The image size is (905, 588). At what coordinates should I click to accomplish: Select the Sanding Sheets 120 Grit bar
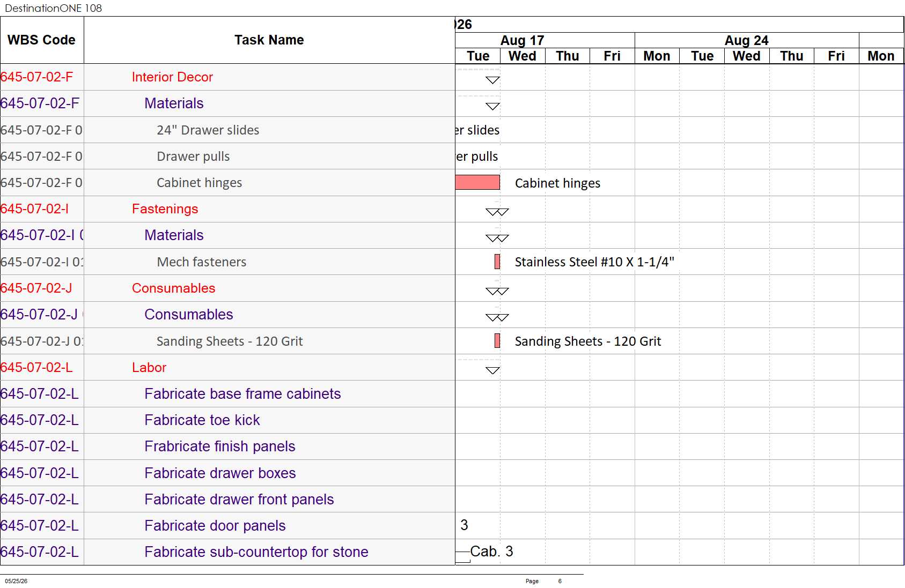497,341
